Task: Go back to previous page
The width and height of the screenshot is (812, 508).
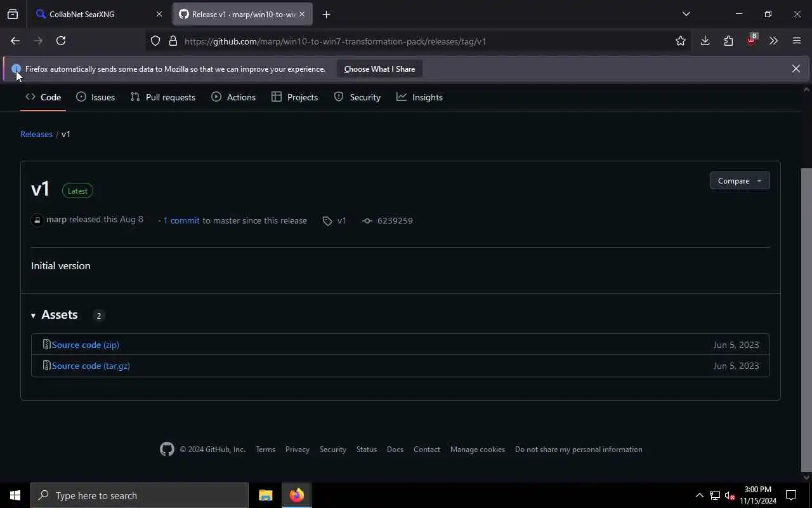Action: 15,41
